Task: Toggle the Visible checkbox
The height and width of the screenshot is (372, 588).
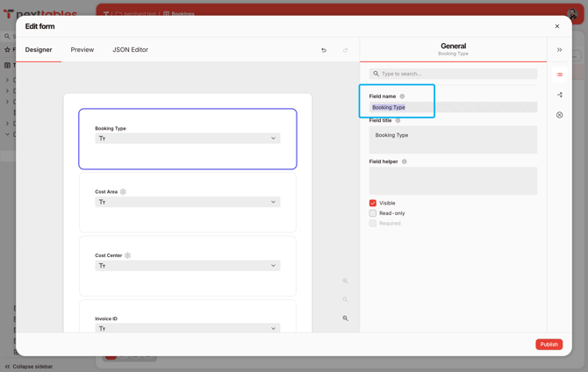Action: coord(373,203)
